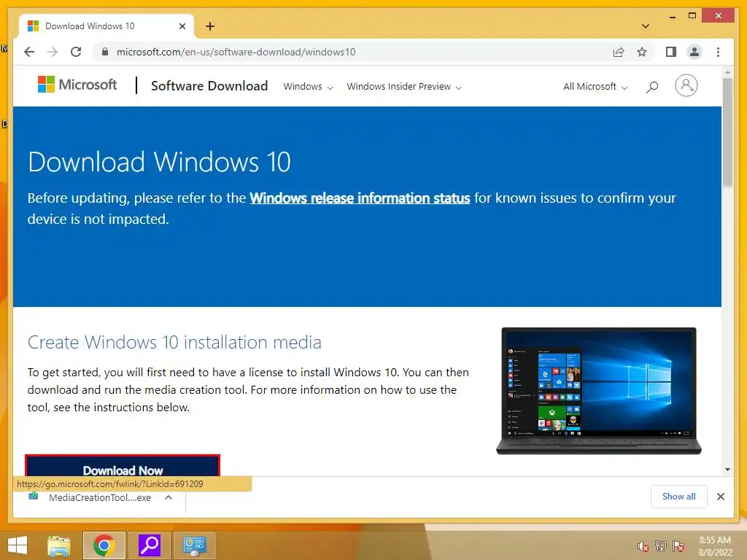Go back to the previous page
This screenshot has width=747, height=560.
(29, 52)
